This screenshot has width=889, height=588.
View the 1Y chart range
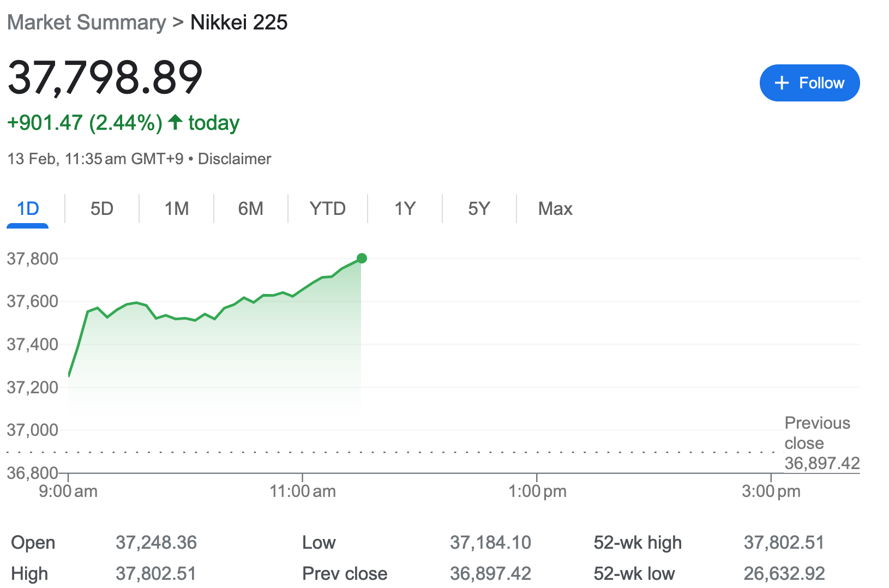pyautogui.click(x=405, y=208)
